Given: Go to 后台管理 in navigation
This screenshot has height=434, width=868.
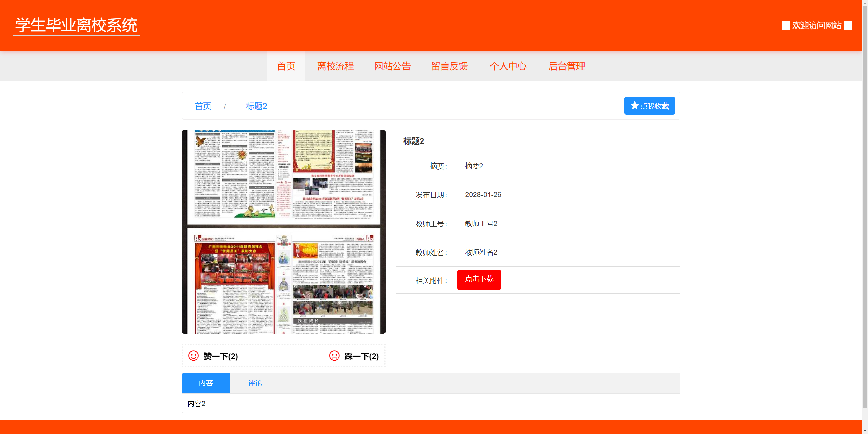Looking at the screenshot, I should pos(567,66).
